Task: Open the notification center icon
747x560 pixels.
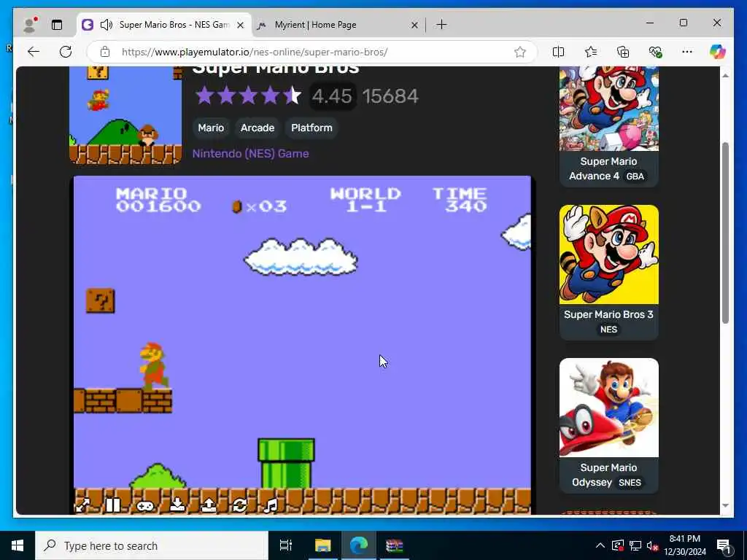Action: click(723, 545)
